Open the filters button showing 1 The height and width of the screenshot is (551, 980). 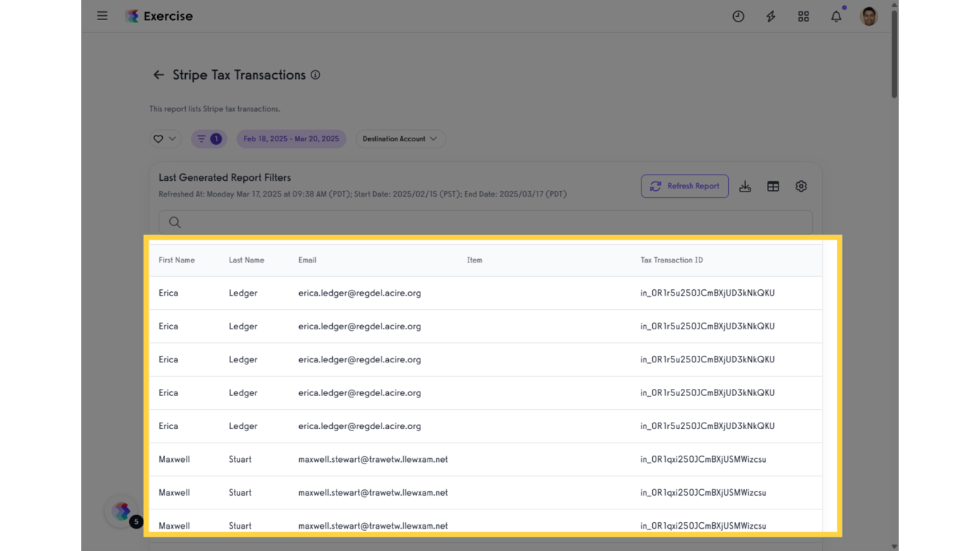coord(209,138)
